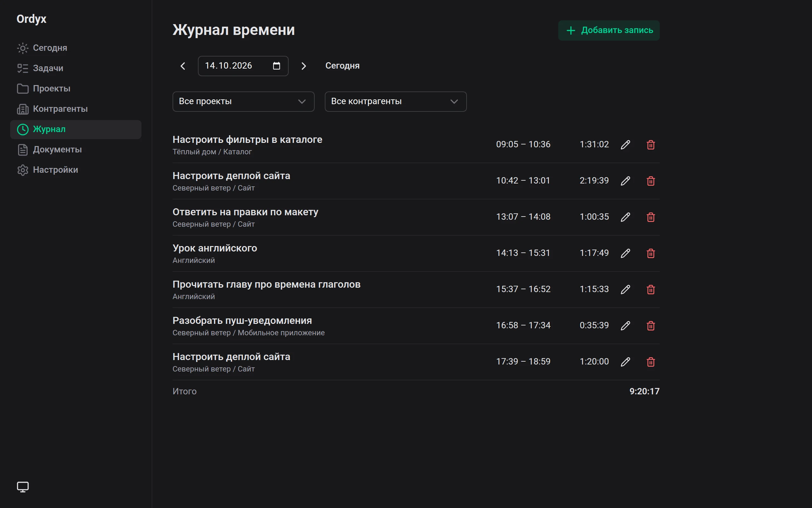812x508 pixels.
Task: Click the Итого label
Action: click(185, 391)
